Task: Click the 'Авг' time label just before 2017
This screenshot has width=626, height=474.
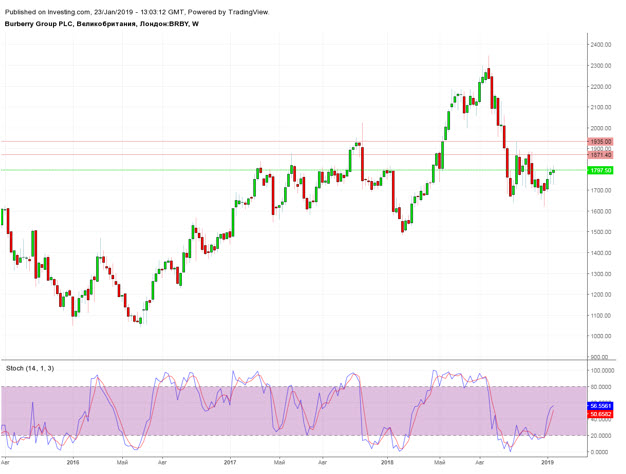Action: [162, 462]
